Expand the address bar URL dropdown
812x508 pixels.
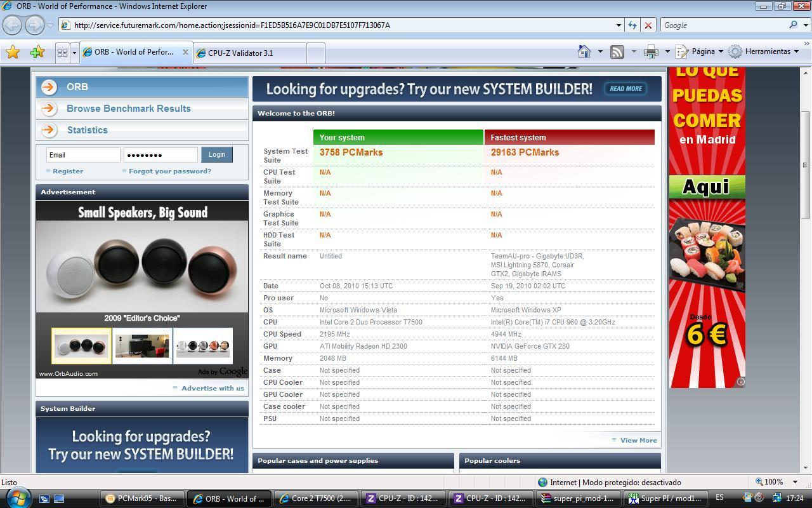619,25
